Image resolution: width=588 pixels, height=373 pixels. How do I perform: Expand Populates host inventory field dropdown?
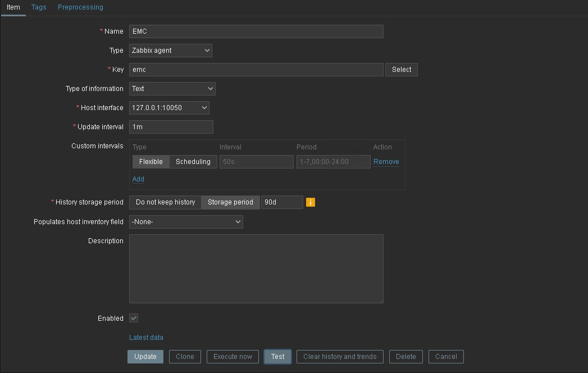(x=186, y=222)
